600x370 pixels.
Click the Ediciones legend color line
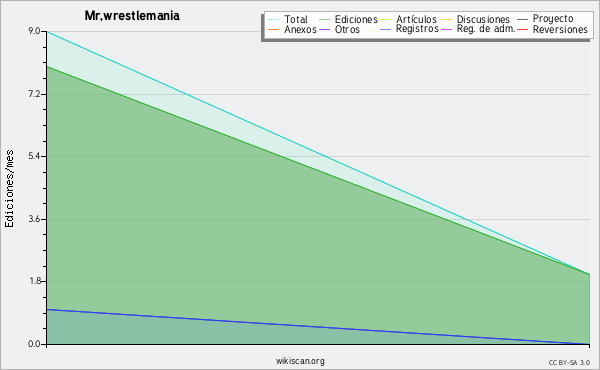click(x=324, y=19)
